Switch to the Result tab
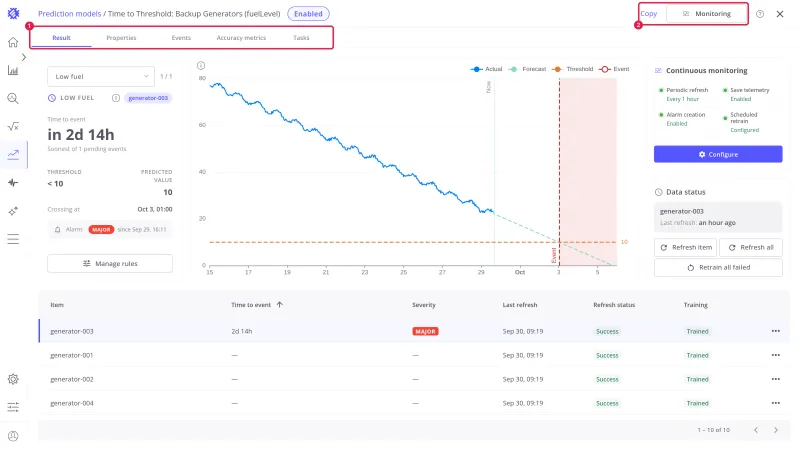This screenshot has height=450, width=800. 61,38
